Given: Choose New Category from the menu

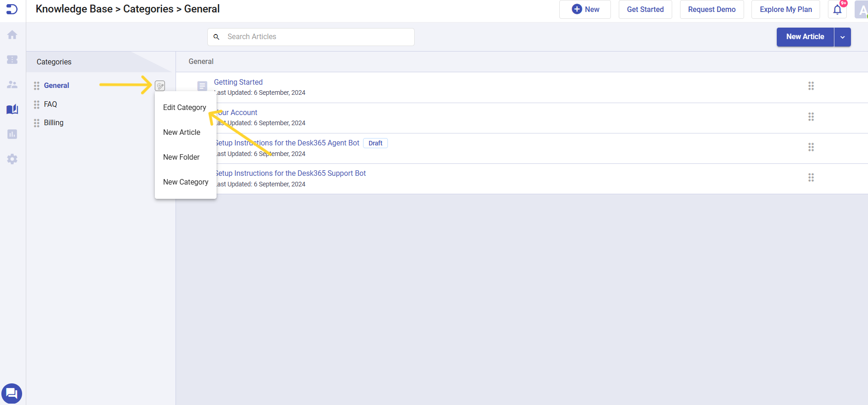Looking at the screenshot, I should pyautogui.click(x=186, y=182).
